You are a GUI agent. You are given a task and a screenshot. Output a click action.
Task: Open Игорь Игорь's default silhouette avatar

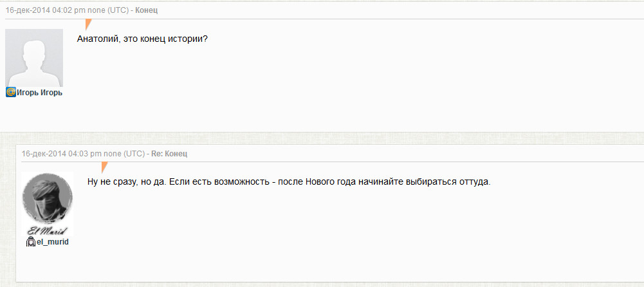pyautogui.click(x=34, y=58)
